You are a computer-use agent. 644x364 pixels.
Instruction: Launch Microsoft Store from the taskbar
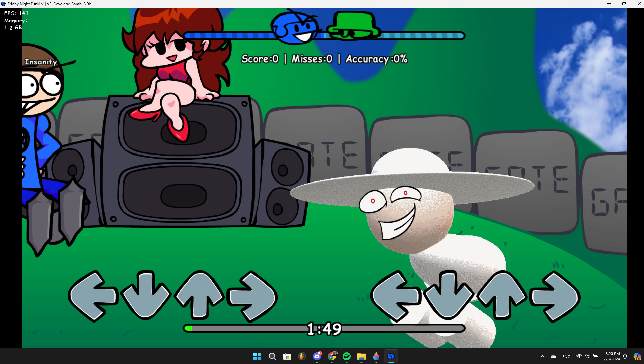(x=287, y=356)
